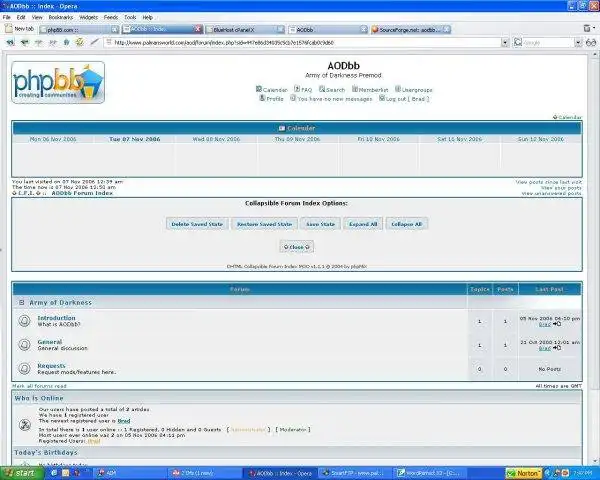Image resolution: width=600 pixels, height=480 pixels.
Task: Click the New tab button
Action: tap(20, 29)
